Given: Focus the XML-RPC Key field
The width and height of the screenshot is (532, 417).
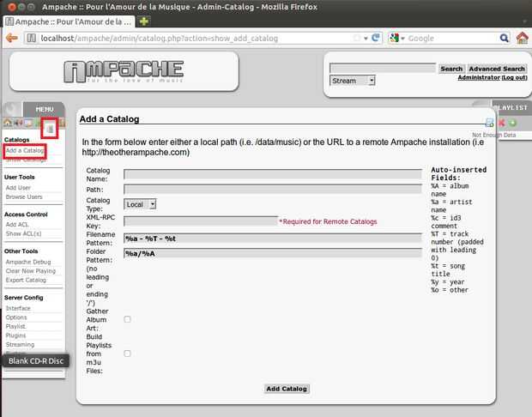Looking at the screenshot, I should (201, 221).
